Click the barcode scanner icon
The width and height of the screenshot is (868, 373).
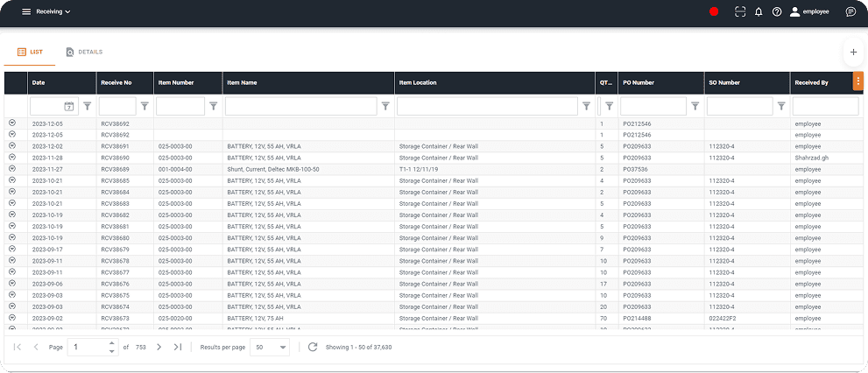[x=740, y=11]
